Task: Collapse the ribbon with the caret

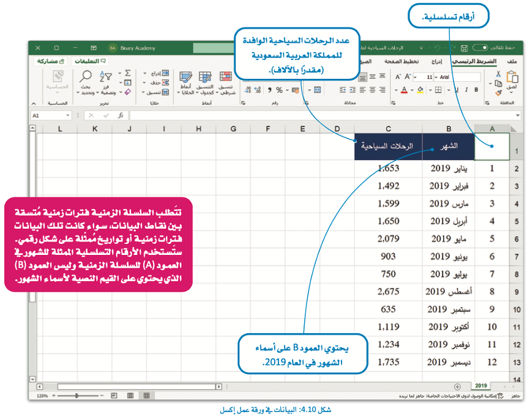Action: click(x=34, y=103)
